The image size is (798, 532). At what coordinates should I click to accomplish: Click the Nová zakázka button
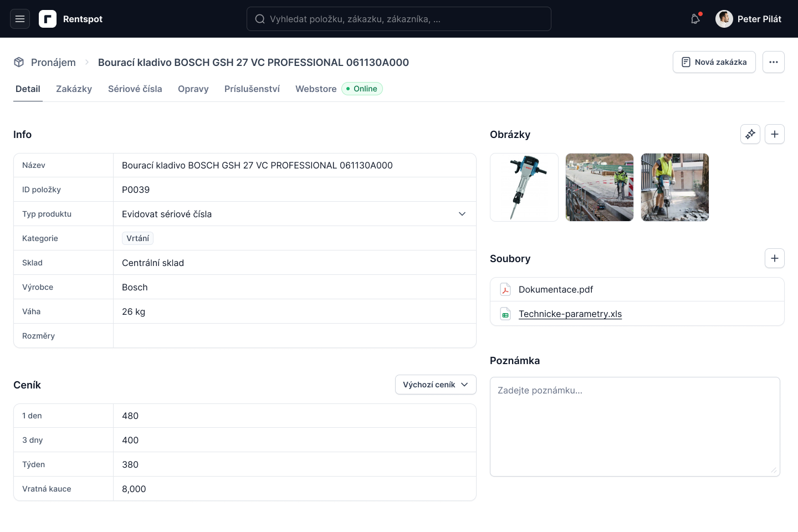(x=714, y=62)
